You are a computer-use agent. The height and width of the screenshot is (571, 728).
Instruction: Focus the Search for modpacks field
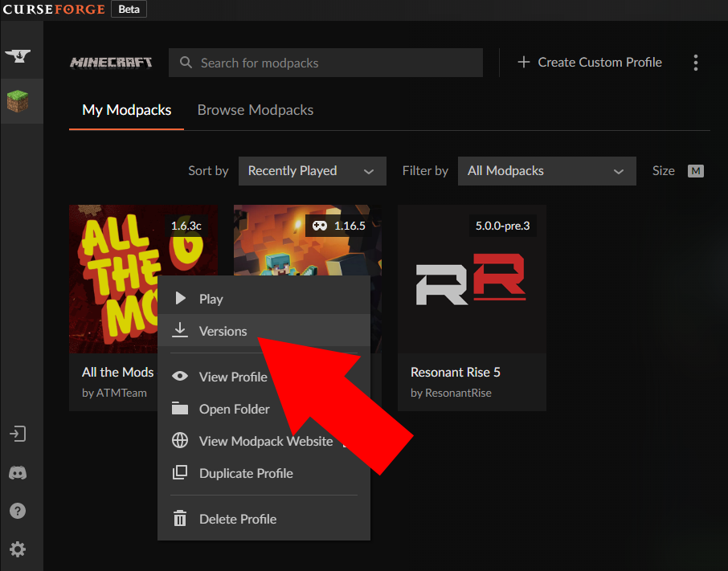tap(325, 63)
